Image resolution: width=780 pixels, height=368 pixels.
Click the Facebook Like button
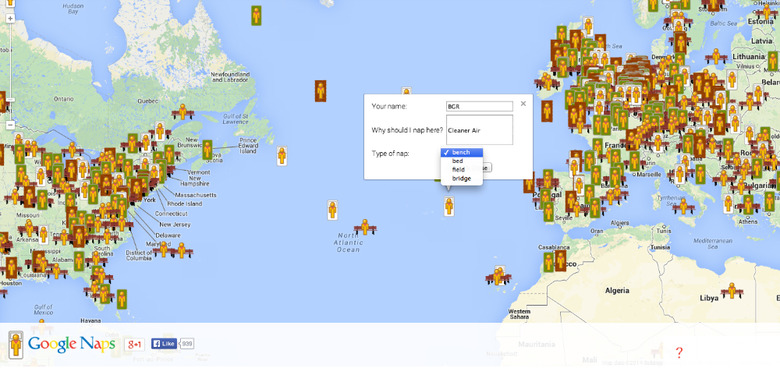[164, 344]
